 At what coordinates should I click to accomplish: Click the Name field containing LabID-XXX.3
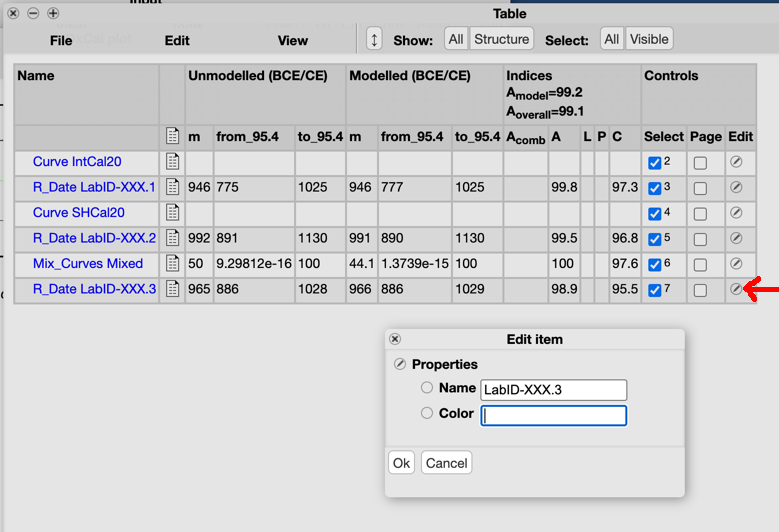tap(553, 390)
